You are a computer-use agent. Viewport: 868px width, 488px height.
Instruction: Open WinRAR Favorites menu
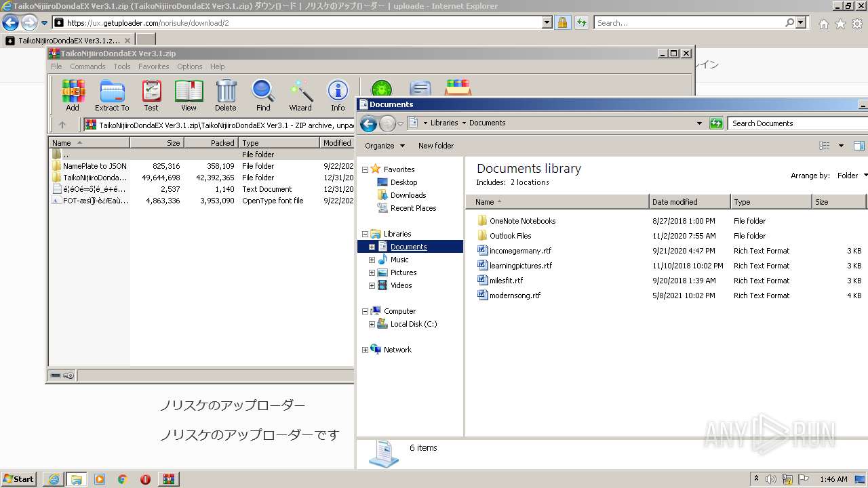[154, 66]
